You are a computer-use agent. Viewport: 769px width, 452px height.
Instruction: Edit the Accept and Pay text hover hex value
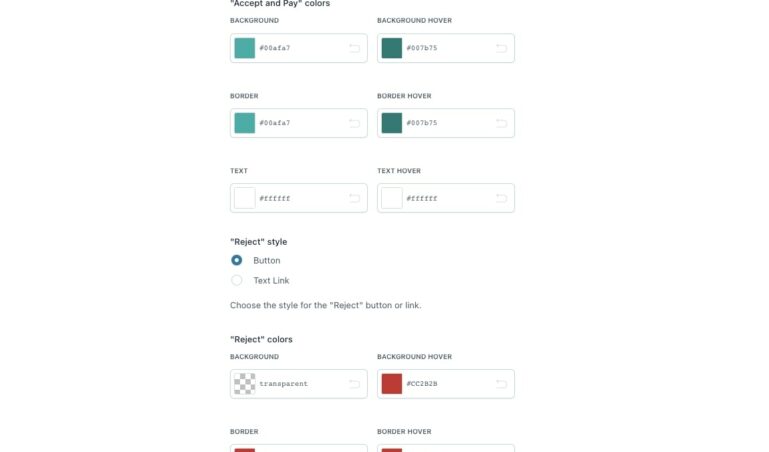pyautogui.click(x=444, y=198)
